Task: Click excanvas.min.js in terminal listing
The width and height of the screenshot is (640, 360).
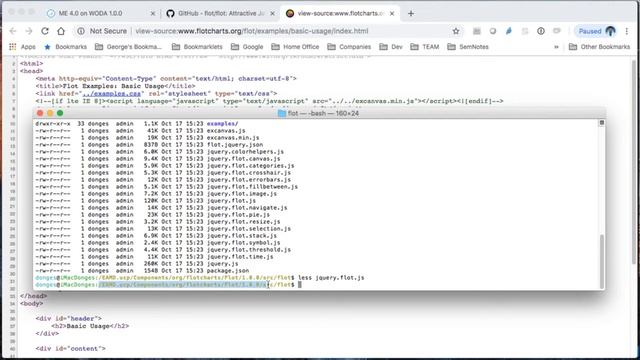Action: click(x=233, y=138)
